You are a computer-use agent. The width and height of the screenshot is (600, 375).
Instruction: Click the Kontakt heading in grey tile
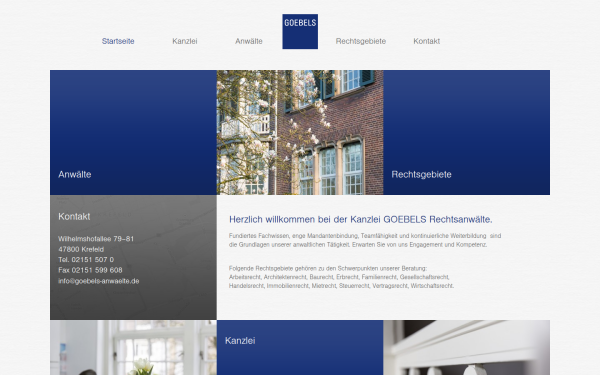(74, 217)
